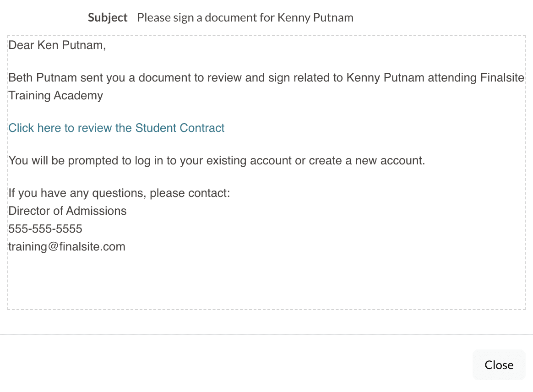Click the Close button
533x392 pixels.
coord(499,365)
